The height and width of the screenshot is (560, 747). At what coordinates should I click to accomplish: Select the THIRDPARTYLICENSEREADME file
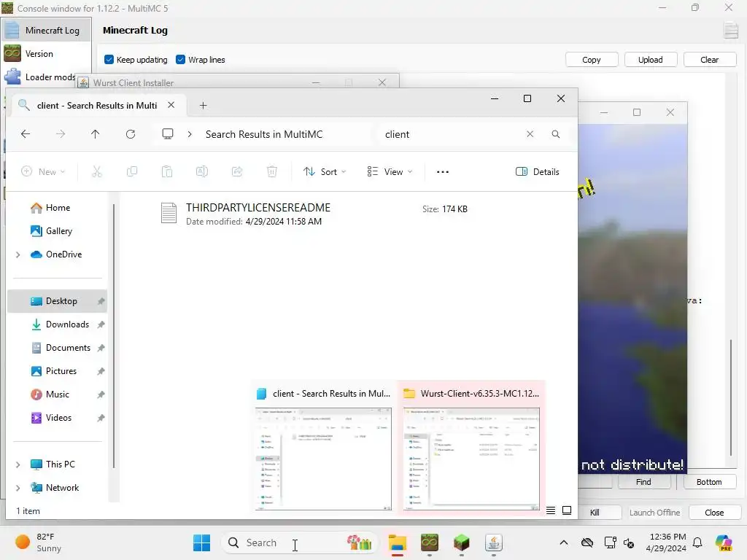point(314,214)
